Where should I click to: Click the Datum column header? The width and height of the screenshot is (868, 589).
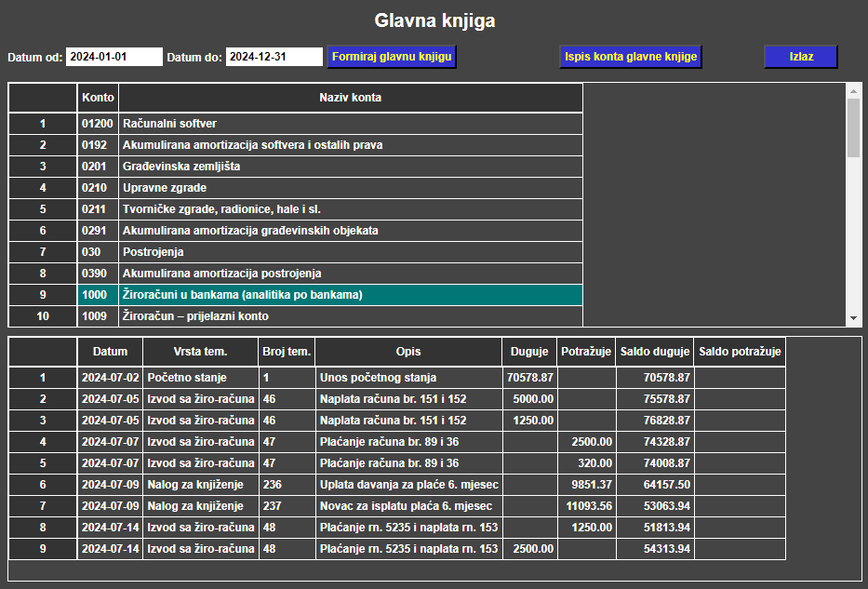point(110,352)
